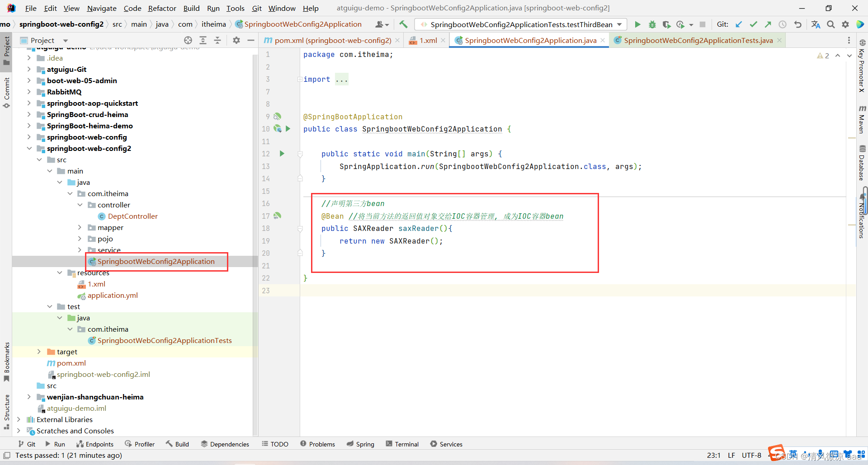Click Spring gutter icon on line 9
Image resolution: width=868 pixels, height=465 pixels.
pos(277,117)
